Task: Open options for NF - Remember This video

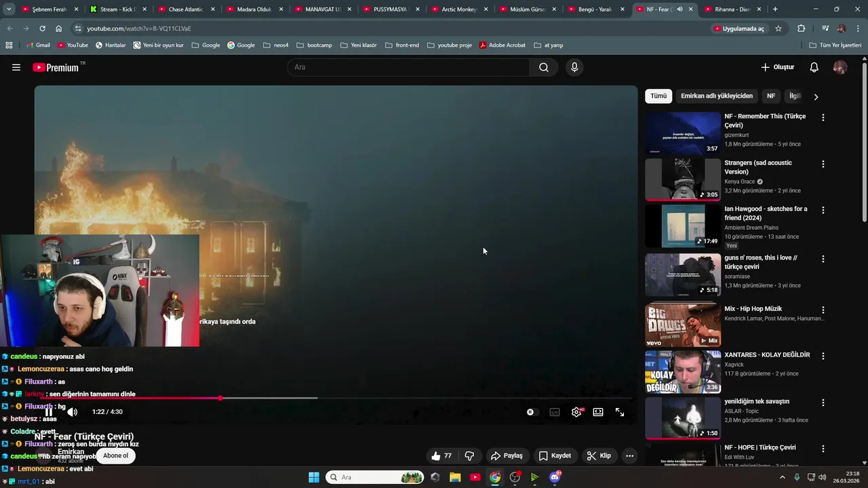Action: pyautogui.click(x=823, y=117)
